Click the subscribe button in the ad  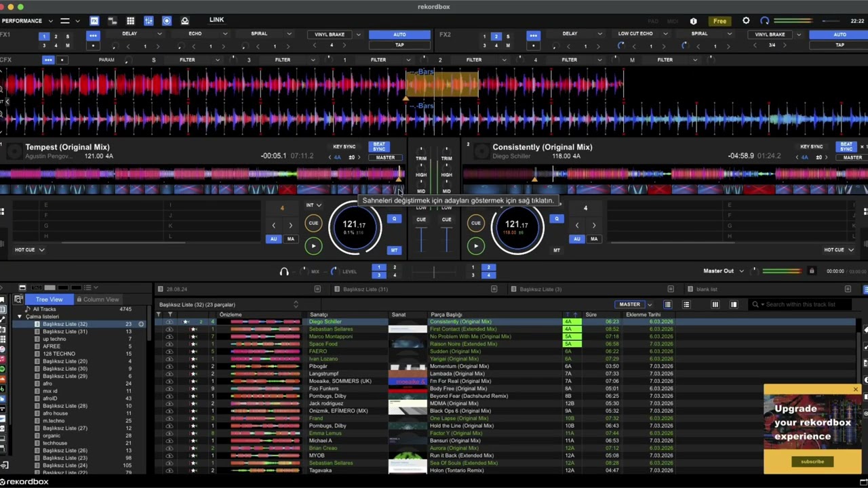pyautogui.click(x=812, y=462)
